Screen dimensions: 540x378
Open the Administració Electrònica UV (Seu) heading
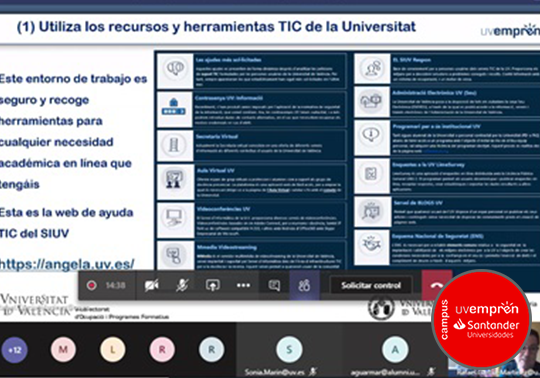point(435,93)
